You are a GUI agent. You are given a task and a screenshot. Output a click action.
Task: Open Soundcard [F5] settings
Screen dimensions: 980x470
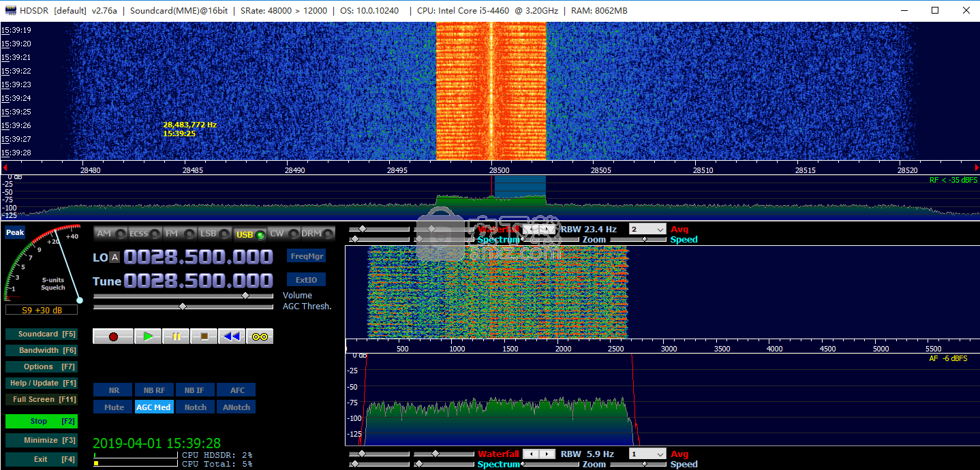coord(41,334)
